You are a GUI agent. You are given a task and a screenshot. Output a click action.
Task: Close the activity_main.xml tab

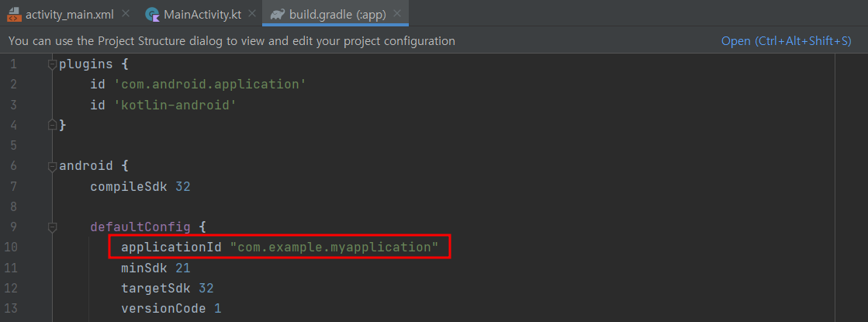point(126,15)
